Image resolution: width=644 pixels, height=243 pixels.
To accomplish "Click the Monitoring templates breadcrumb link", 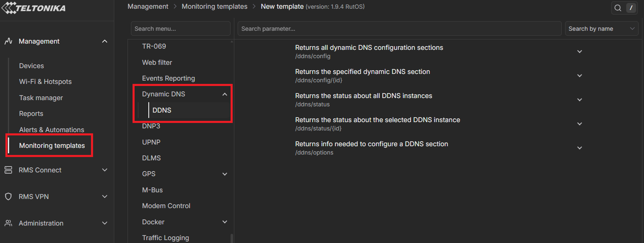I will (214, 7).
